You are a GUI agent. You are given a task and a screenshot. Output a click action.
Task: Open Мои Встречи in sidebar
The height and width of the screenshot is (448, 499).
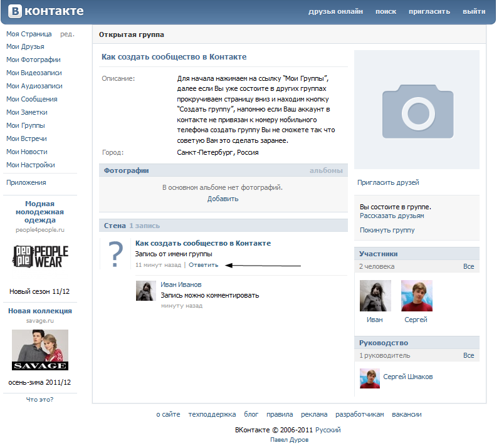click(26, 139)
